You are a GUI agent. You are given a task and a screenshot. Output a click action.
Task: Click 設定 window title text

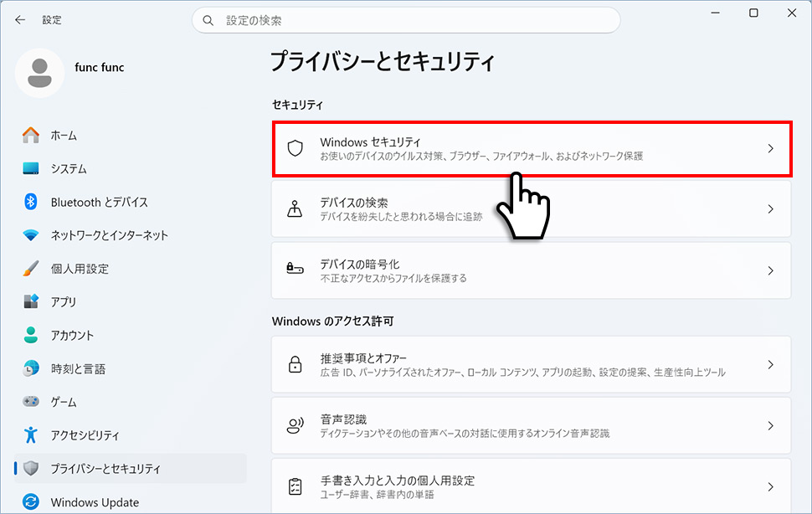(x=52, y=20)
